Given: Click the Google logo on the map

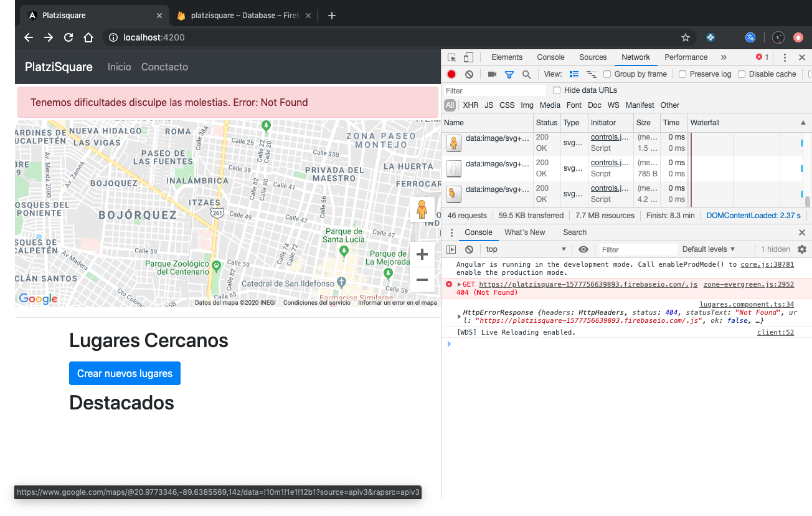Looking at the screenshot, I should tap(38, 299).
